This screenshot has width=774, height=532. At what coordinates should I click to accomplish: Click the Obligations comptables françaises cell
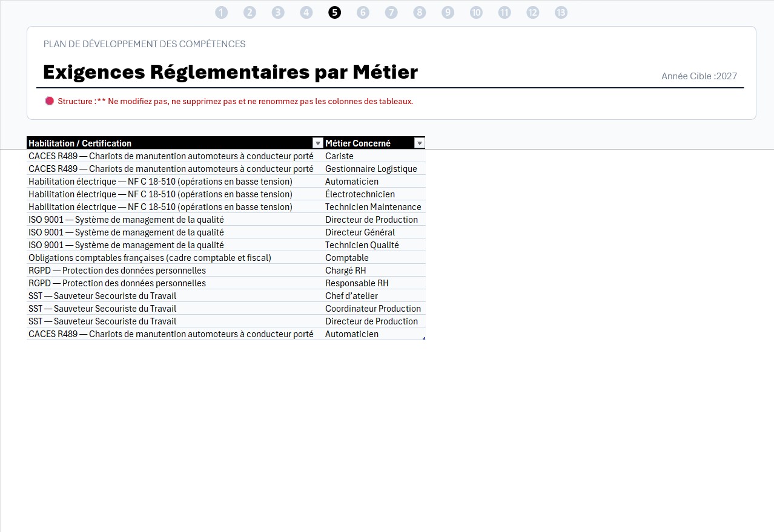point(175,258)
